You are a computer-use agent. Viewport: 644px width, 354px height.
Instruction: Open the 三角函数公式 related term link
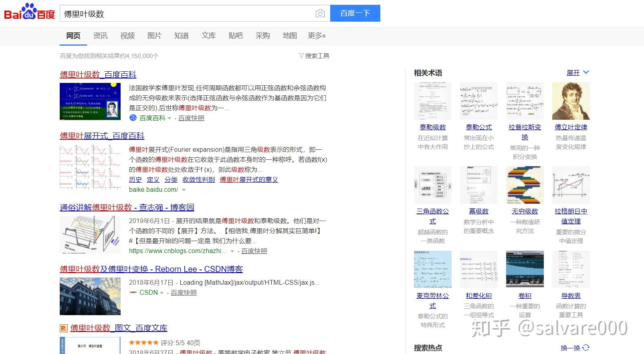click(433, 216)
